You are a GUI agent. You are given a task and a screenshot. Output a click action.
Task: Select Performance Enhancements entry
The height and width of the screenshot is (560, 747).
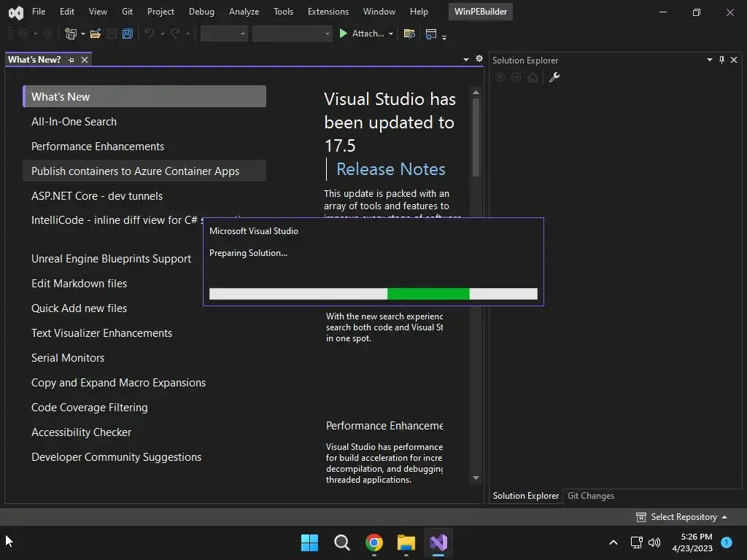(144, 146)
